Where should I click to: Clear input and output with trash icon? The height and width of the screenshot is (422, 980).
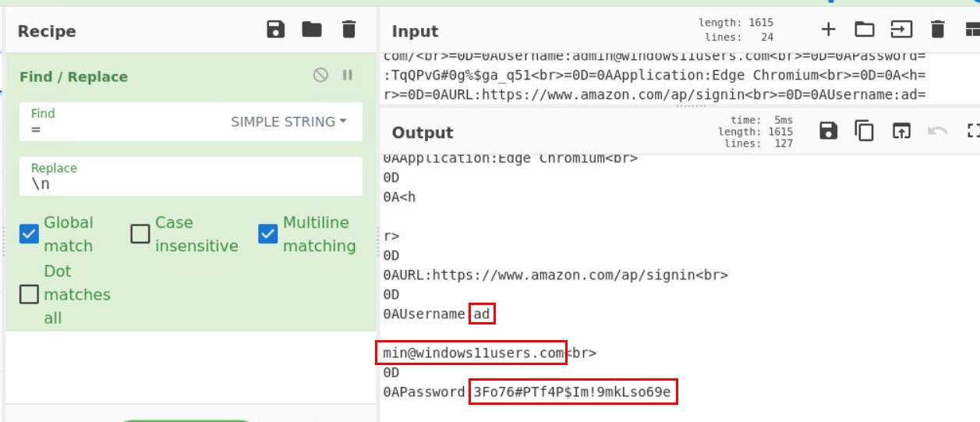click(938, 30)
